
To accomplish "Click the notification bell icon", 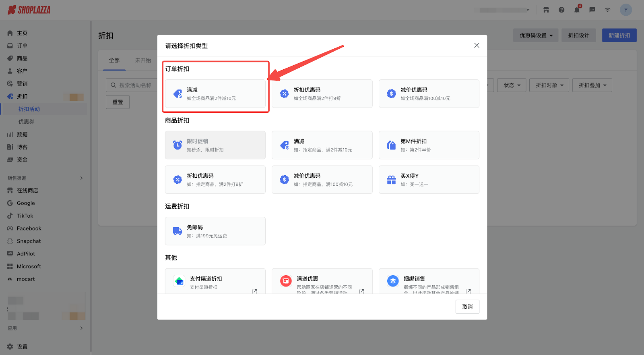I will point(576,10).
